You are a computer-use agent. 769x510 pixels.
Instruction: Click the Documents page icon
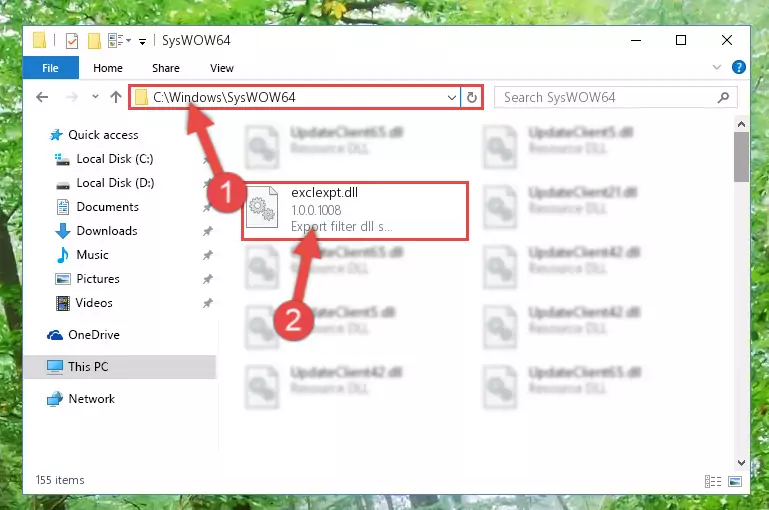pos(63,207)
